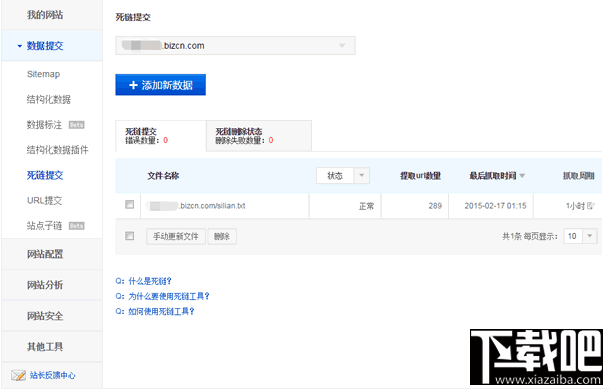610x390 pixels.
Task: Open the Sitemap submenu item
Action: [x=43, y=74]
